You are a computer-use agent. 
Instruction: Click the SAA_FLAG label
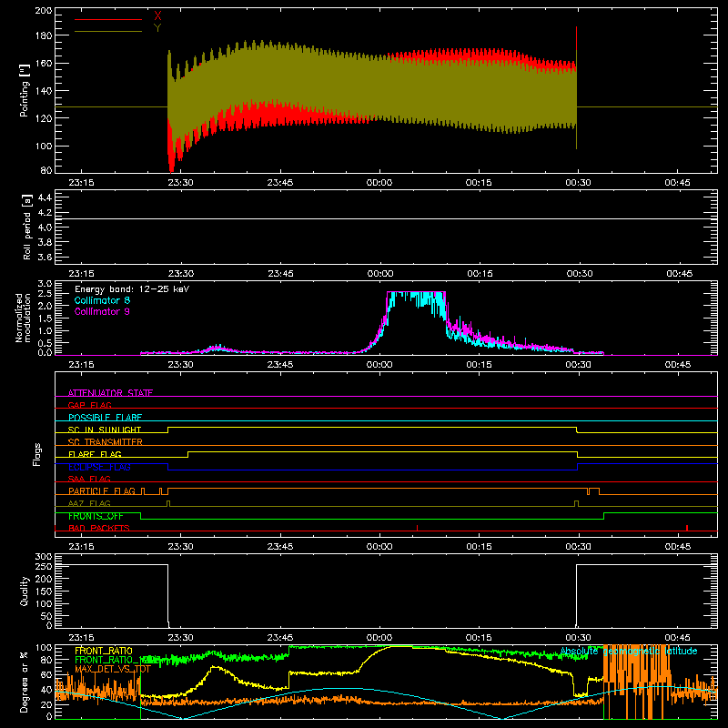[89, 479]
